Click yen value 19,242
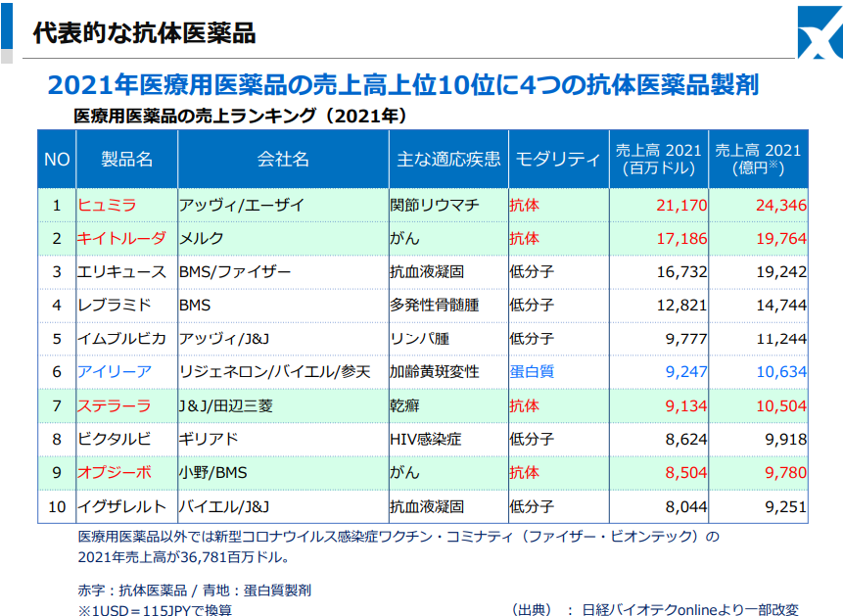The width and height of the screenshot is (843, 616). pyautogui.click(x=781, y=271)
